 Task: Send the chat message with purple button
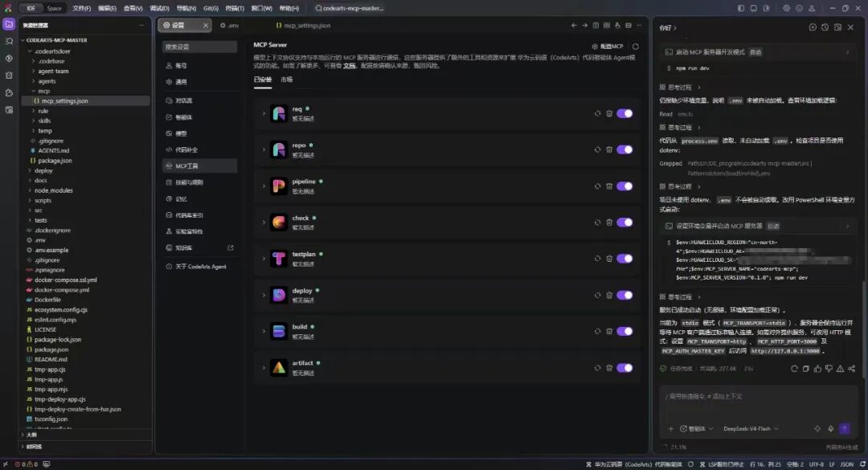845,428
